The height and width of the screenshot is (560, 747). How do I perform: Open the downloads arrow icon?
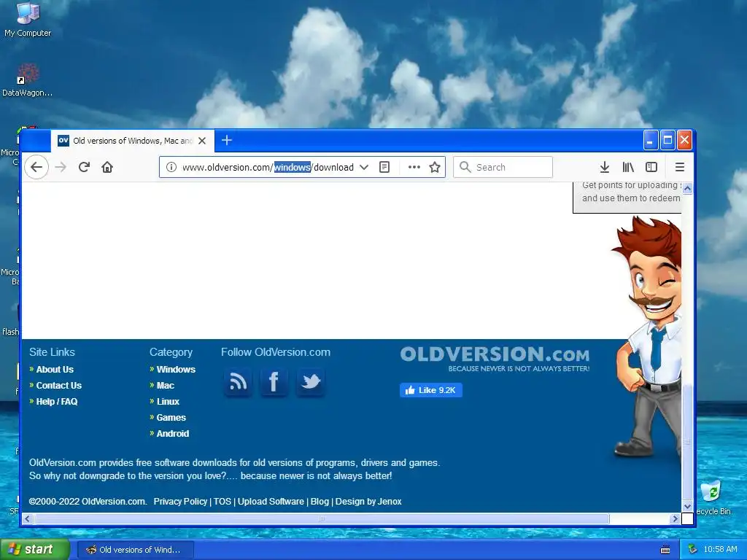point(605,167)
